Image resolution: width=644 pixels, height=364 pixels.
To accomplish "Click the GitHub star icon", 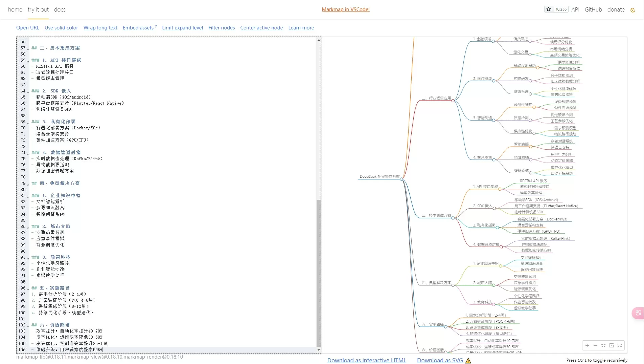I will pyautogui.click(x=549, y=9).
